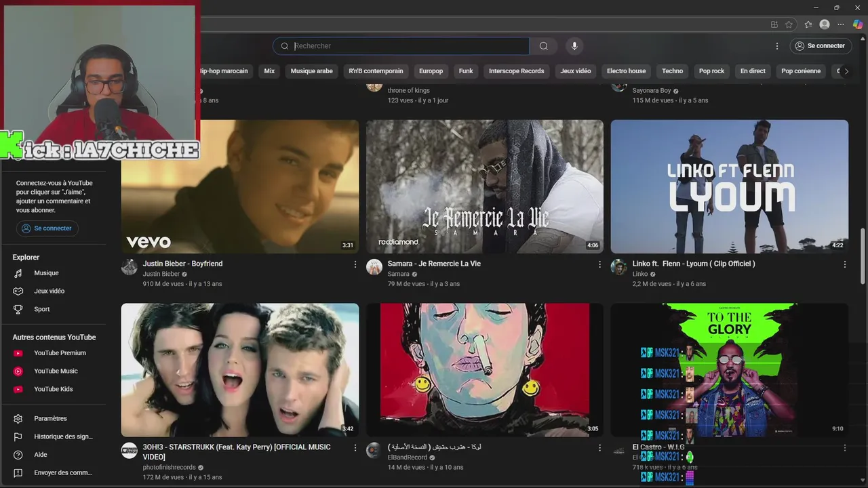Select the R'n'B contemporain chip
The image size is (868, 488).
pyautogui.click(x=376, y=71)
